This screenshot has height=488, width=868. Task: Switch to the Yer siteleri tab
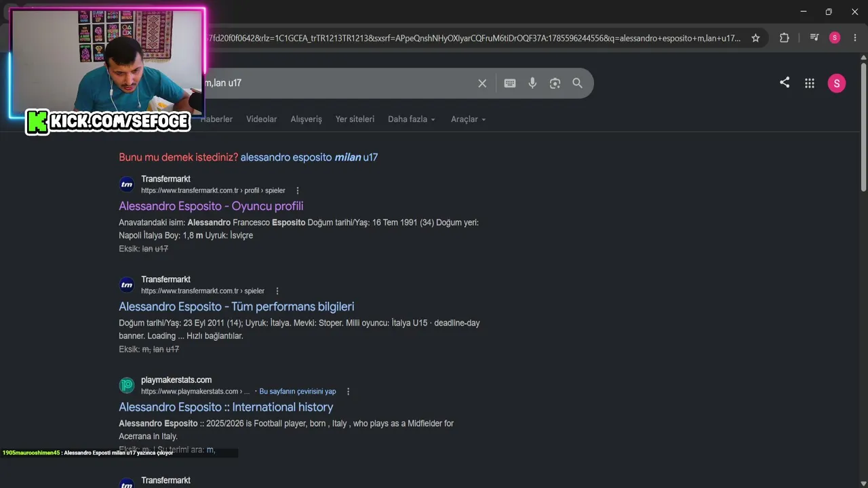(x=355, y=119)
